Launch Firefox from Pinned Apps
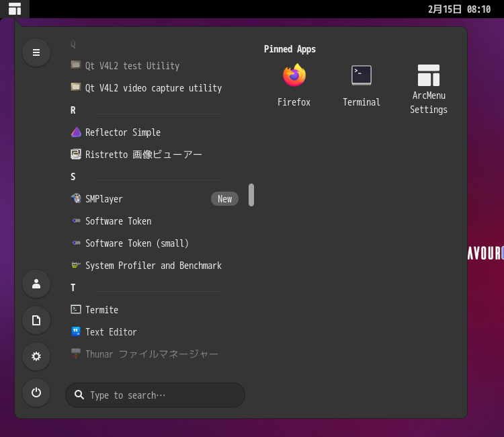Screen dimensions: 504x437 pos(294,85)
